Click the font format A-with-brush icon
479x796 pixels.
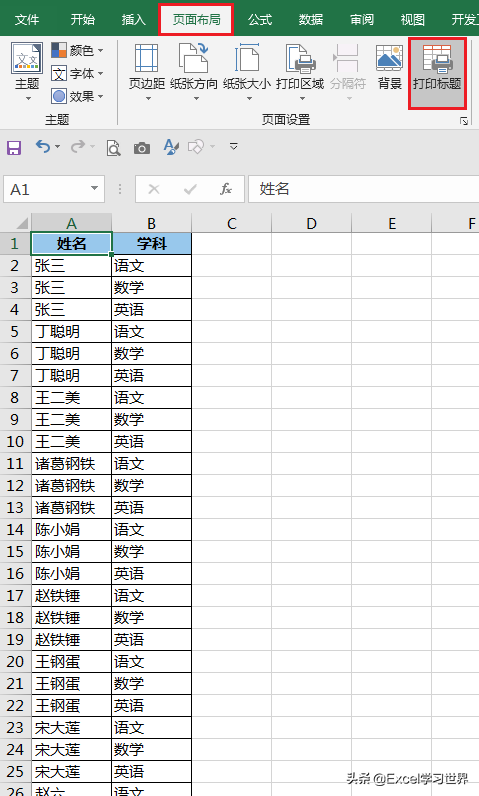pyautogui.click(x=171, y=147)
